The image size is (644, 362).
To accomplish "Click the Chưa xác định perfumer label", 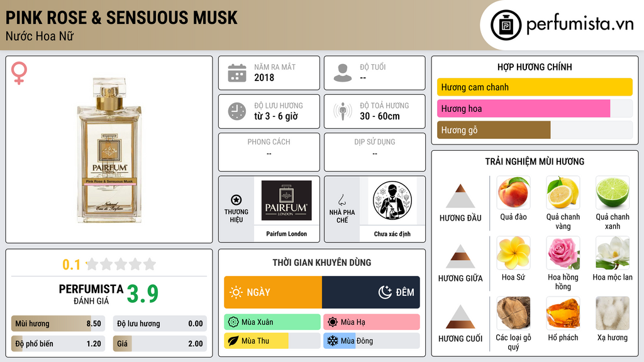I will click(x=392, y=234).
